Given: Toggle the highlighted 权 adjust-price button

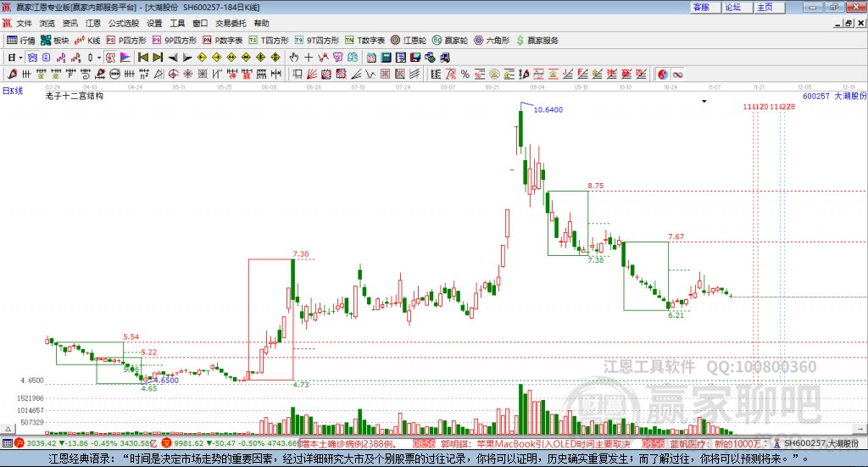Looking at the screenshot, I should 111,58.
